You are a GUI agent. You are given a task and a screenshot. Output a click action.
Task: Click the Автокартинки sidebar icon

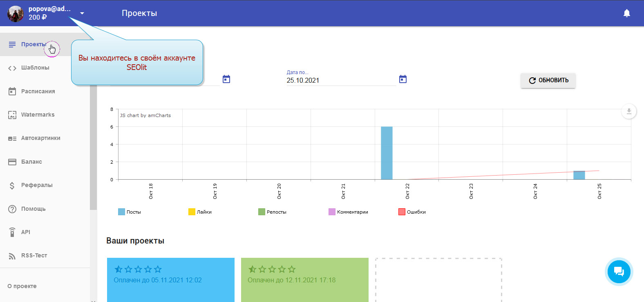point(12,138)
